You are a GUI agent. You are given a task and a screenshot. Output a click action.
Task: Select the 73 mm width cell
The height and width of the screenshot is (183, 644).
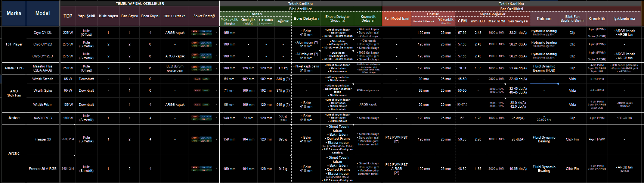[x=248, y=118]
